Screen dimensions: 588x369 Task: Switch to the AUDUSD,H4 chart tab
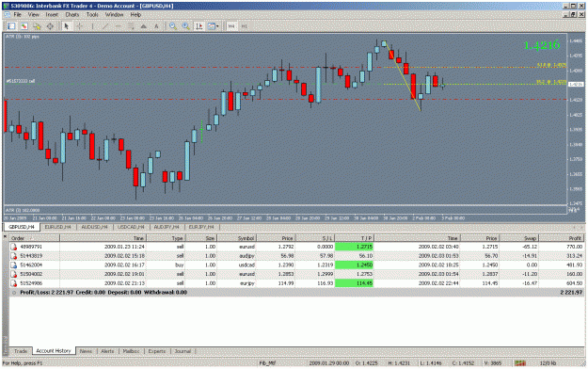94,227
